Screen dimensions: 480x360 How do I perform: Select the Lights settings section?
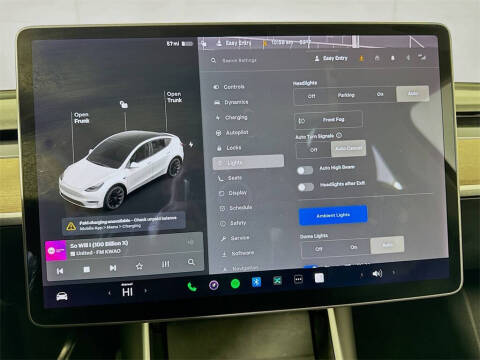click(248, 162)
